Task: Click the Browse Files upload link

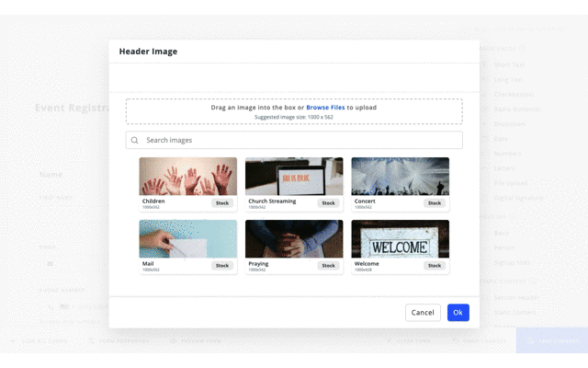Action: (x=325, y=108)
